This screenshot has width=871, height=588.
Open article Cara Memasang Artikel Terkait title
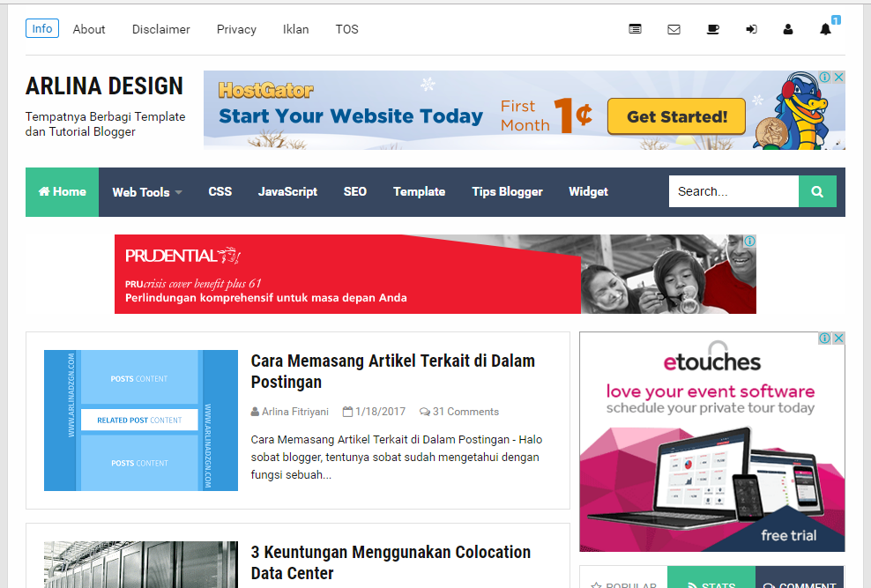392,371
